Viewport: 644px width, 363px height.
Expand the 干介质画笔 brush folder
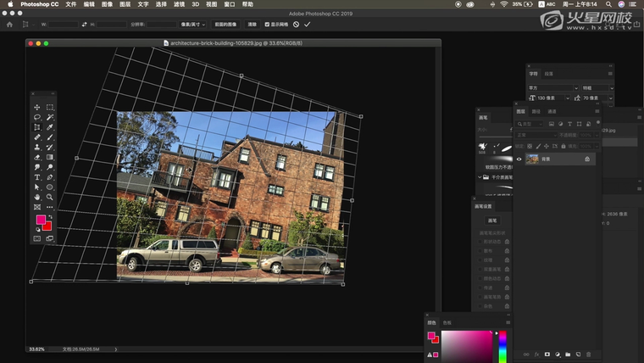pyautogui.click(x=479, y=178)
